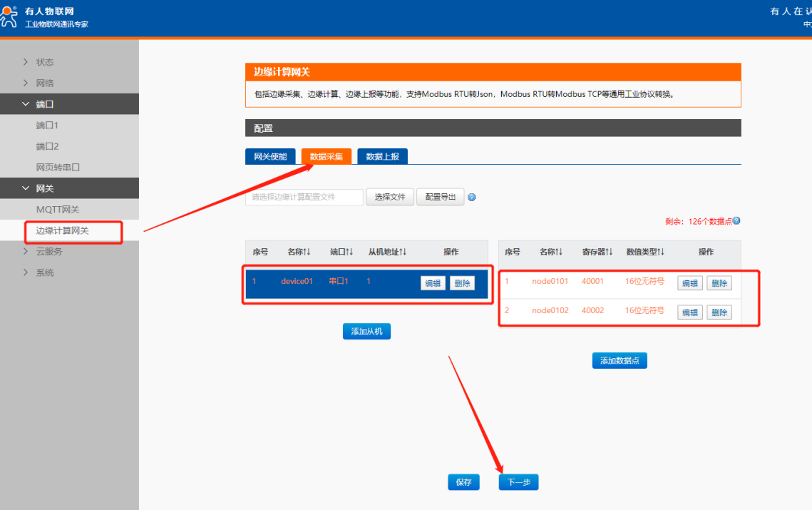
Task: Expand the 云服务 sidebar section
Action: click(x=48, y=251)
